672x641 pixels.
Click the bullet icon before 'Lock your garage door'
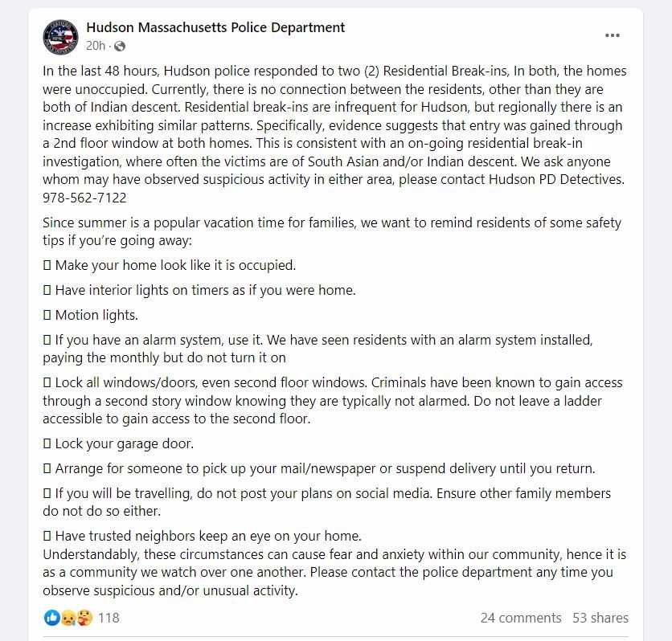pyautogui.click(x=47, y=443)
